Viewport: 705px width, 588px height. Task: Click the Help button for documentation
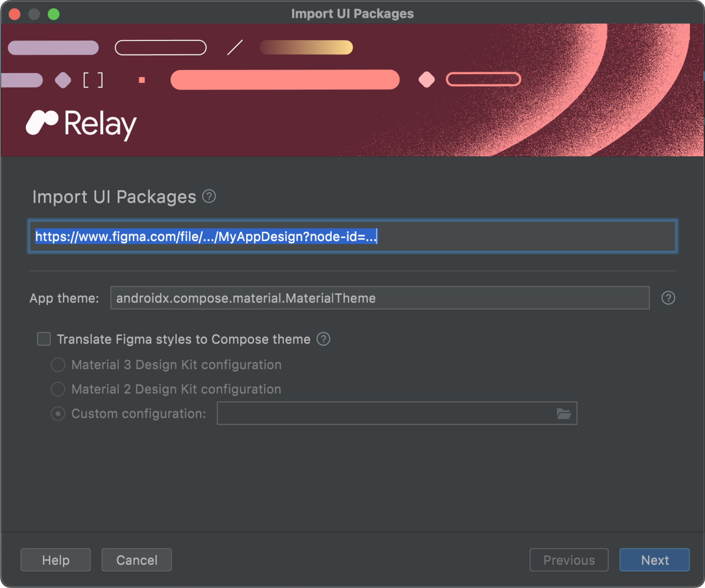point(55,559)
